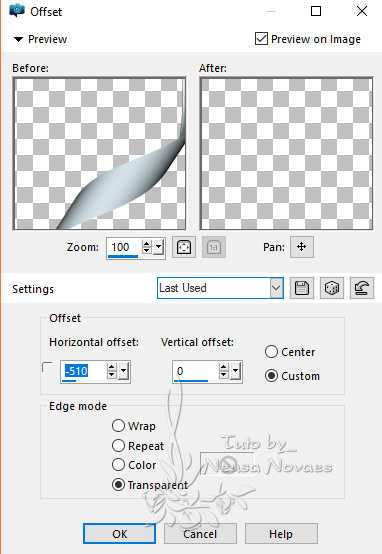Viewport: 382px width, 554px height.
Task: Toggle the Preview on Image checkbox
Action: [261, 39]
